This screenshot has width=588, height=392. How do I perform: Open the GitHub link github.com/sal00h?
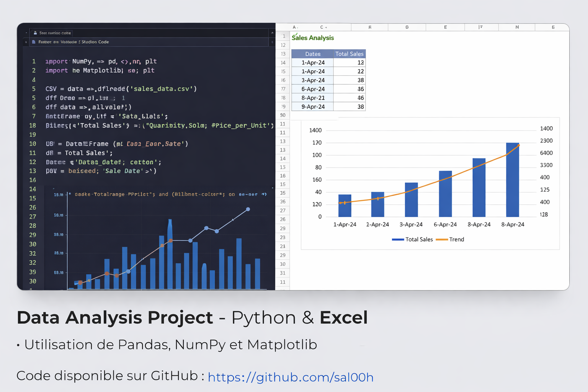click(290, 377)
